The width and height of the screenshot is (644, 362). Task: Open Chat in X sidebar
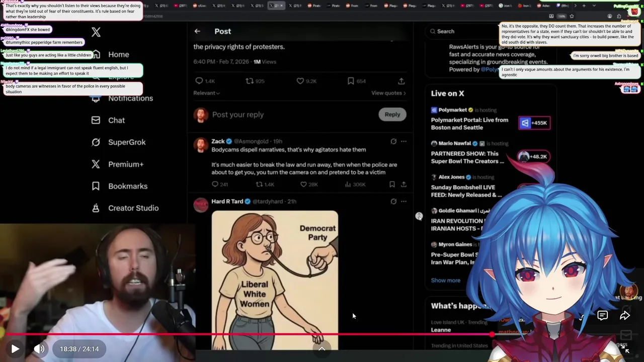[116, 120]
